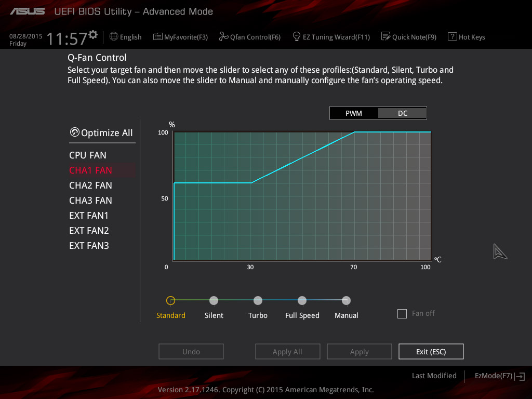Image resolution: width=532 pixels, height=399 pixels.
Task: Click the Turbo profile label
Action: click(258, 315)
